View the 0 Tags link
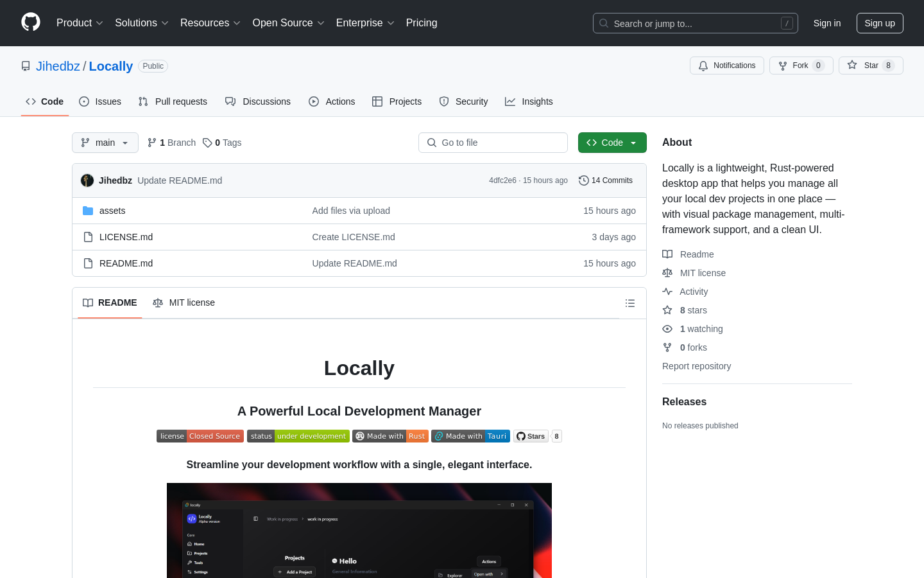The height and width of the screenshot is (578, 924). coord(222,143)
